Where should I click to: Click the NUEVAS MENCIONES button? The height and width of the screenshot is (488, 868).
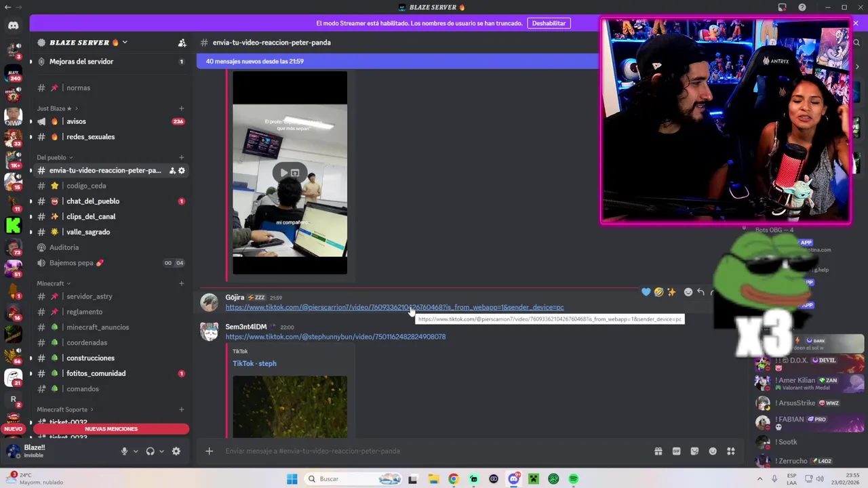pyautogui.click(x=111, y=429)
